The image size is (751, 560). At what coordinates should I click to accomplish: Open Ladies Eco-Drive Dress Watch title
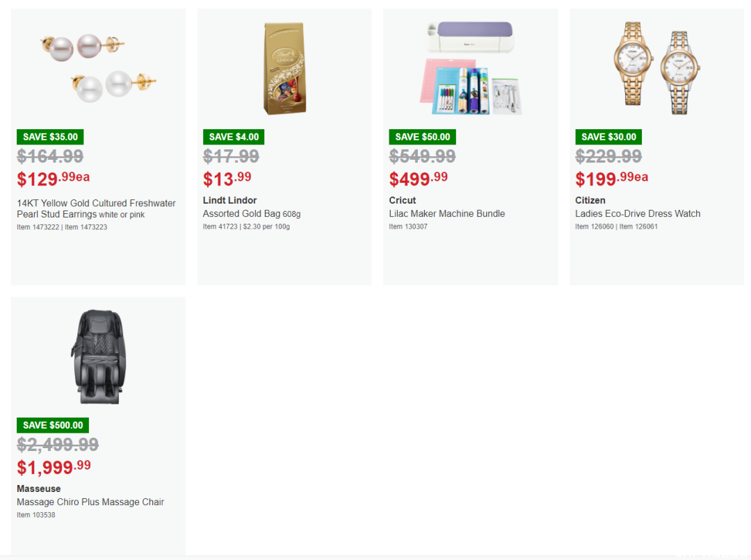pos(638,213)
